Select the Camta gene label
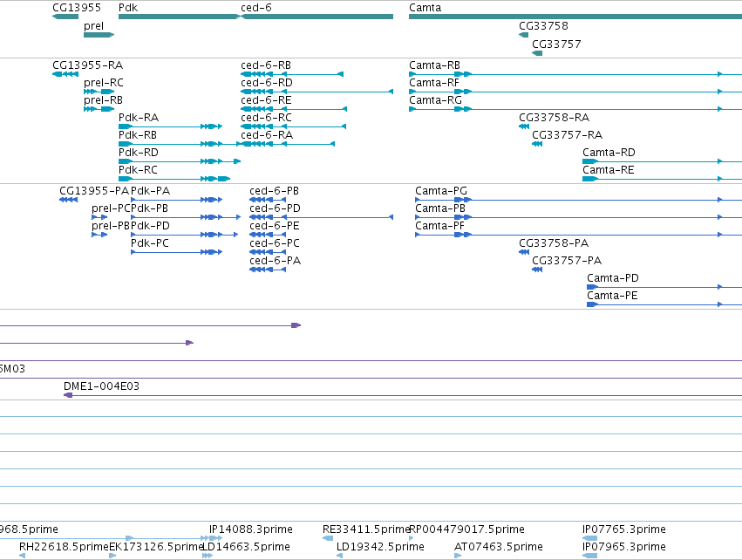This screenshot has height=560, width=742. click(425, 8)
